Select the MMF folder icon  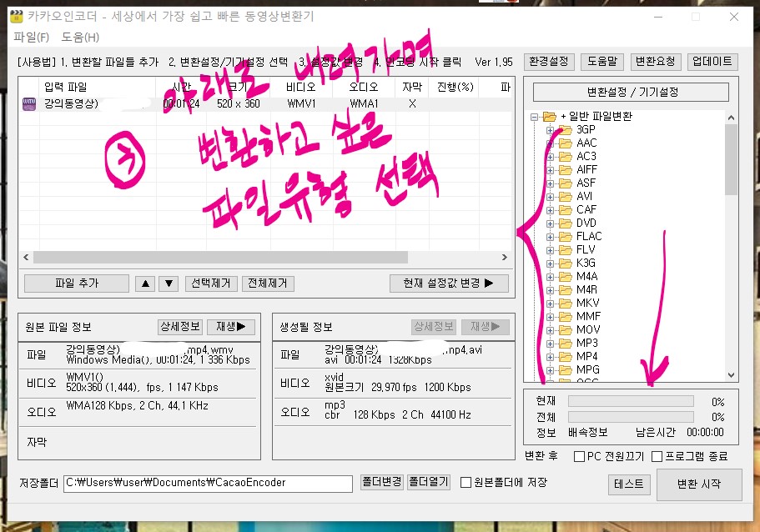click(x=565, y=316)
